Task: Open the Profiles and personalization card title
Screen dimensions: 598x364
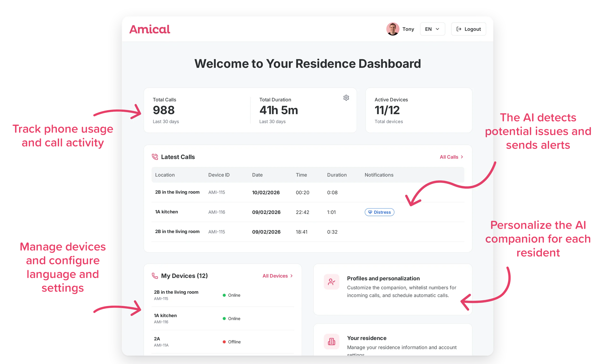Action: (x=383, y=278)
